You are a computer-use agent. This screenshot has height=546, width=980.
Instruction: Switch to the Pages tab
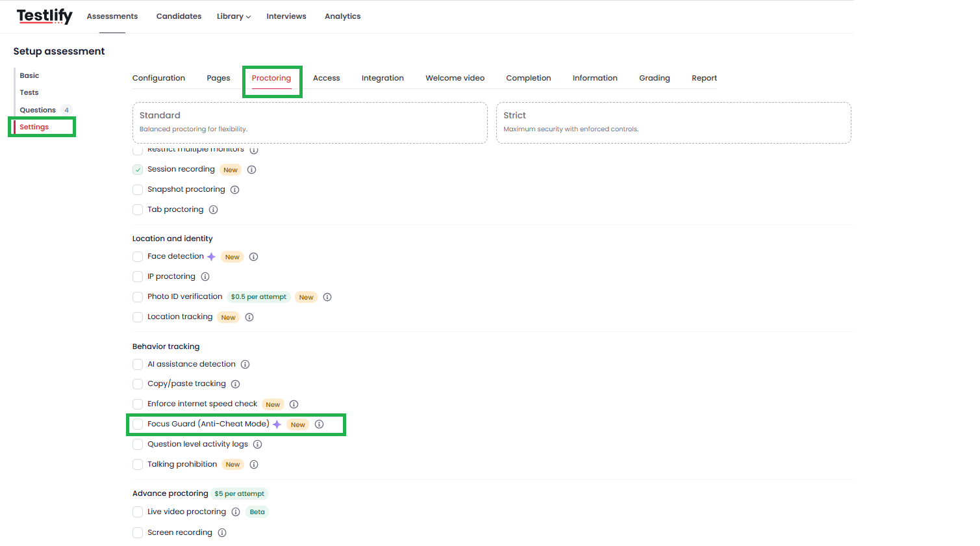pos(218,78)
